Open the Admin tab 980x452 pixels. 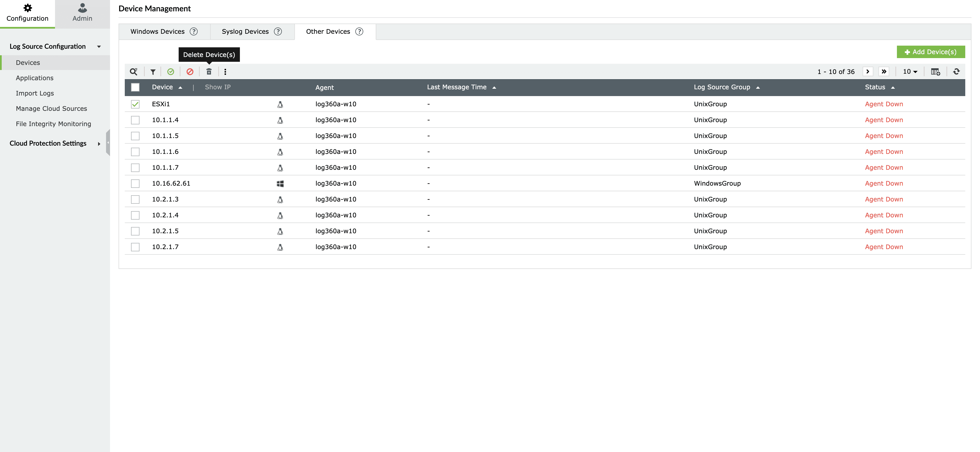click(x=82, y=14)
